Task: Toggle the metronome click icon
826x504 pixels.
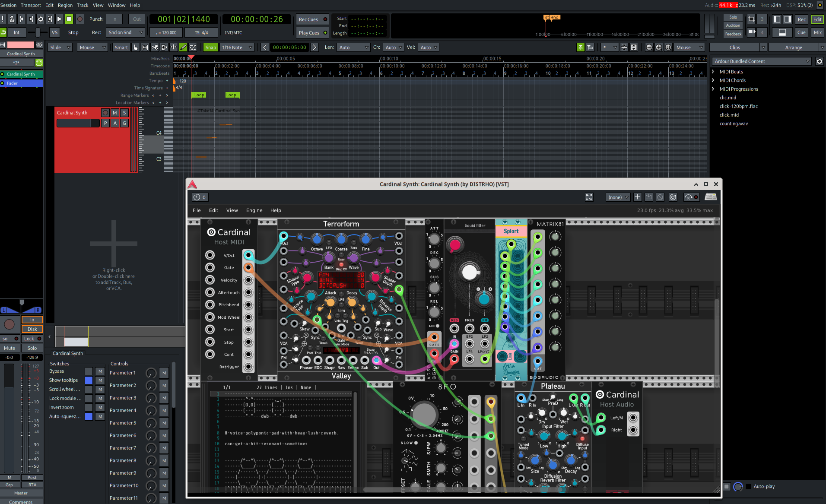Action: [12, 19]
